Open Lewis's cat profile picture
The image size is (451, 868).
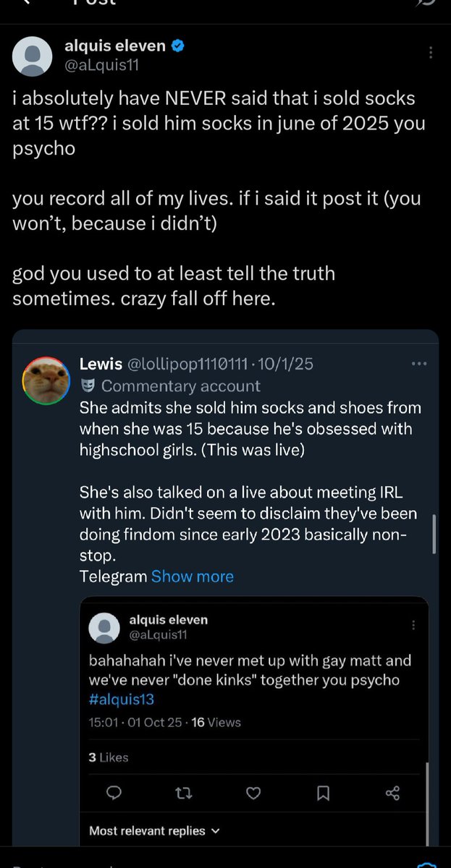click(x=46, y=380)
